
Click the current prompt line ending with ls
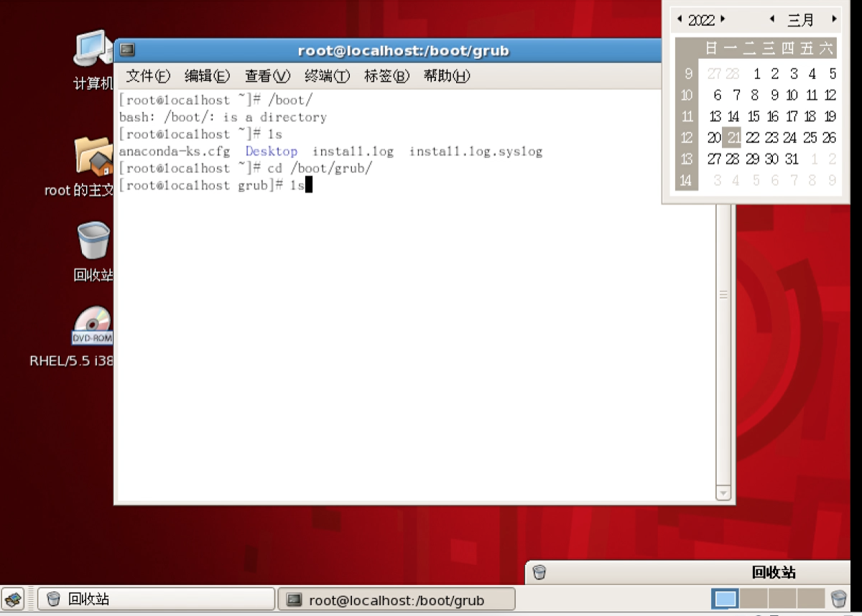(215, 186)
